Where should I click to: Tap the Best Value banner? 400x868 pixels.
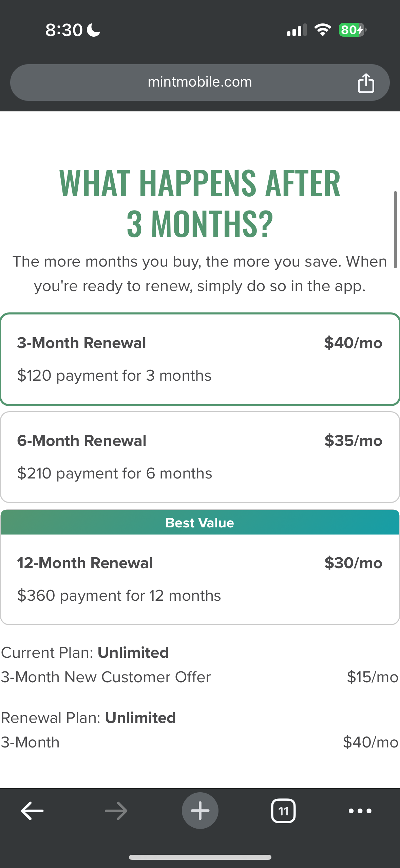(x=200, y=523)
